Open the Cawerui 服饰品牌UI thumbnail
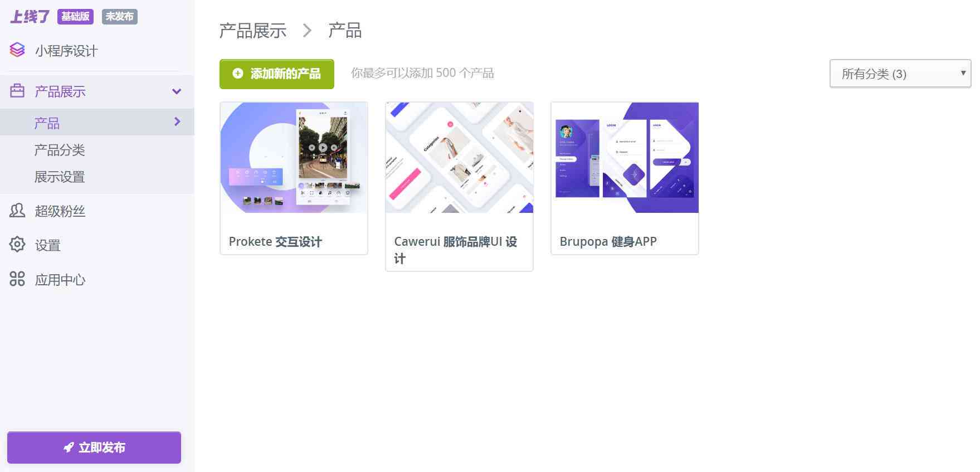 click(460, 158)
